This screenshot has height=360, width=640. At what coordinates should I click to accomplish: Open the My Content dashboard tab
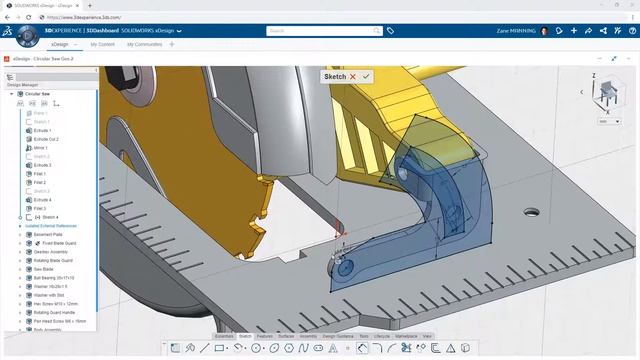(102, 44)
